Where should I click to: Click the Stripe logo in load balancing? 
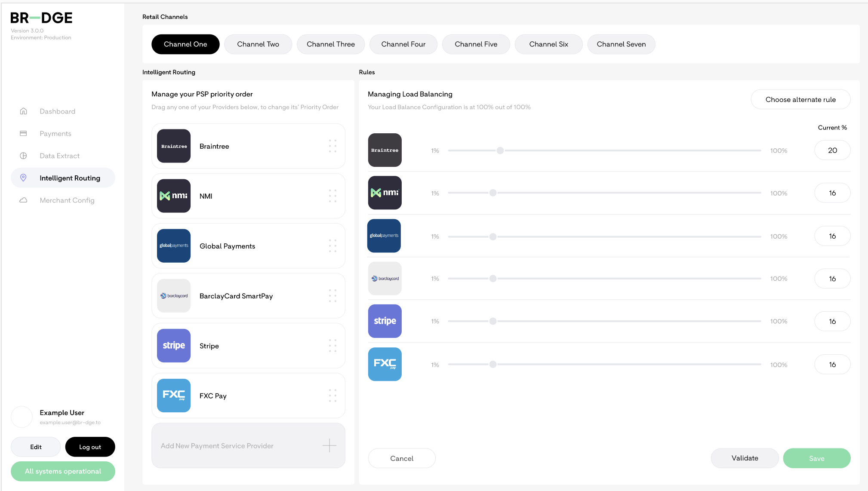(385, 321)
